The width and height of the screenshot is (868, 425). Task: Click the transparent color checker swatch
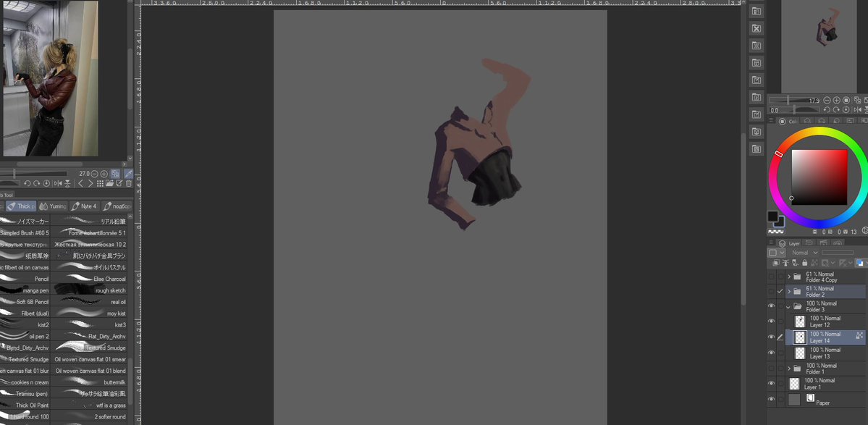(x=775, y=232)
